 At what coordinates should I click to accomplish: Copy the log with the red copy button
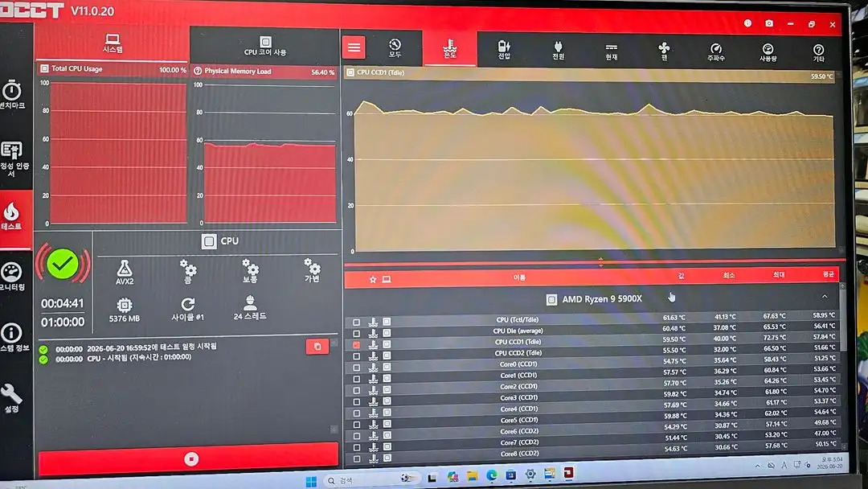click(x=317, y=346)
